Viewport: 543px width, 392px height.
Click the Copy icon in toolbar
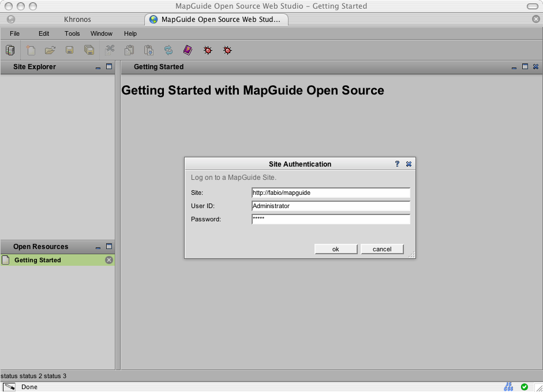[129, 51]
